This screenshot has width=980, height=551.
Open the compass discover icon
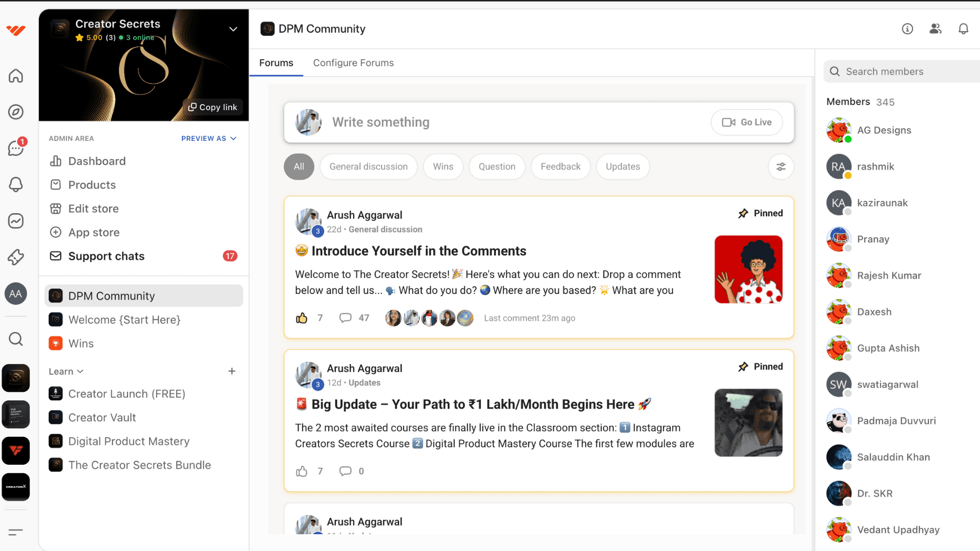[x=16, y=112]
